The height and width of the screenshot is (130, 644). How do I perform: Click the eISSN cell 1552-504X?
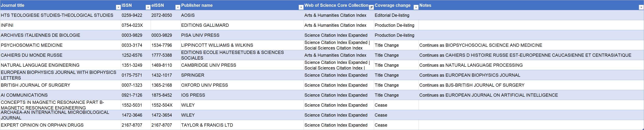[166, 105]
